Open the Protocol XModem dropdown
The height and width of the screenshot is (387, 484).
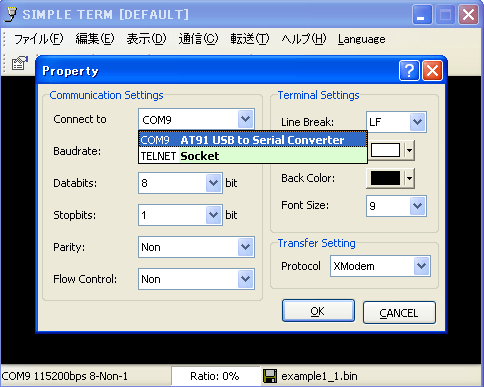tap(422, 266)
